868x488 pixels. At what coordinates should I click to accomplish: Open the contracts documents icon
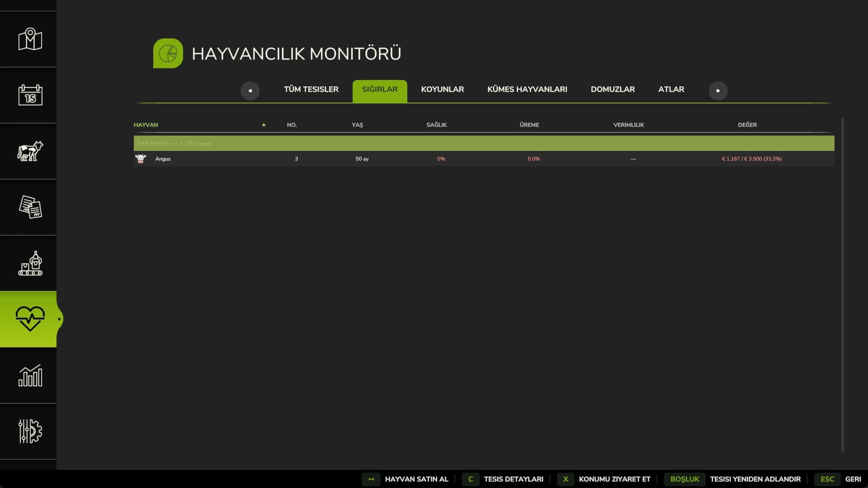[30, 207]
